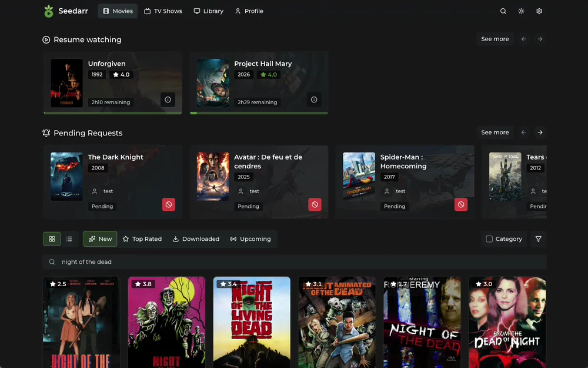The height and width of the screenshot is (368, 588).
Task: Reject Spider-Man : Homecoming request
Action: pyautogui.click(x=461, y=205)
